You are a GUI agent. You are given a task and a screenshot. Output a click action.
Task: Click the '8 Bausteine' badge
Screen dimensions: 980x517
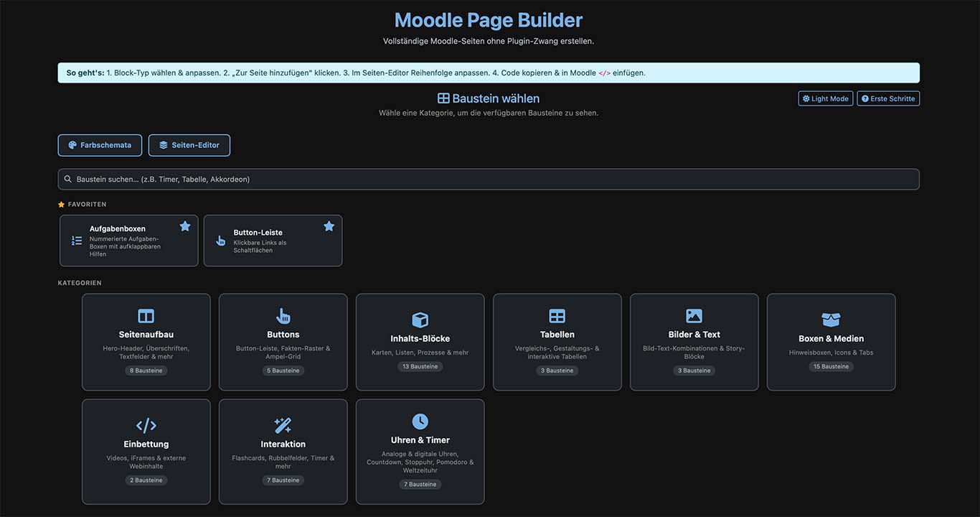pos(146,371)
